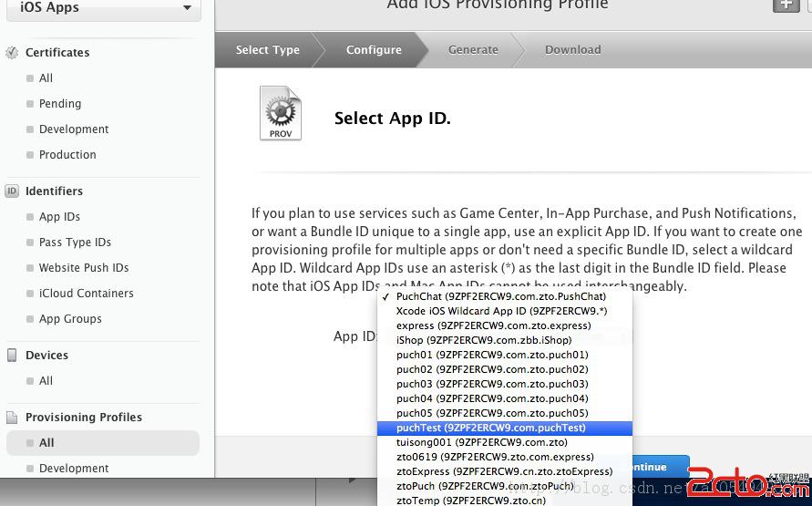Screen dimensions: 812x506
Task: Click the Provisioning Profiles document icon
Action: [12, 418]
